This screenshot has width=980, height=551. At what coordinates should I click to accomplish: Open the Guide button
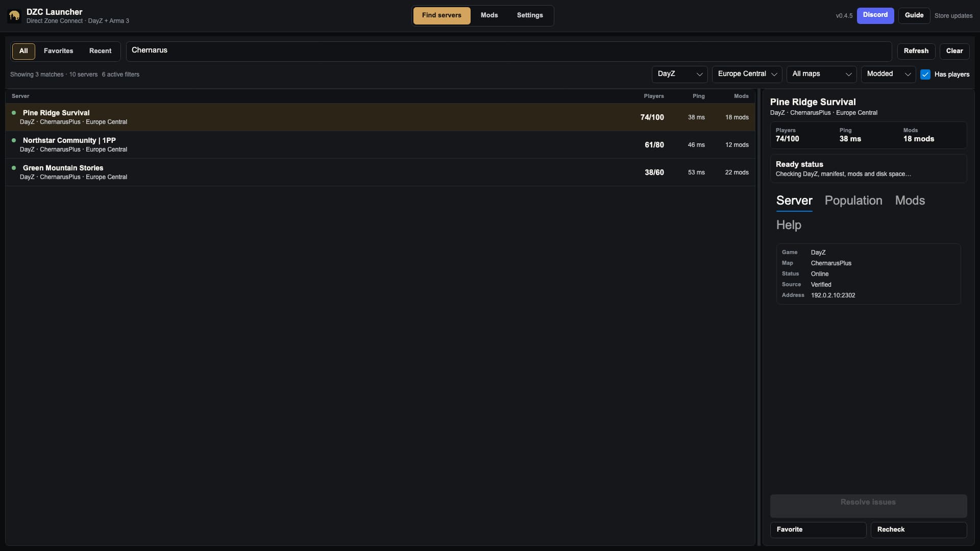tap(914, 15)
